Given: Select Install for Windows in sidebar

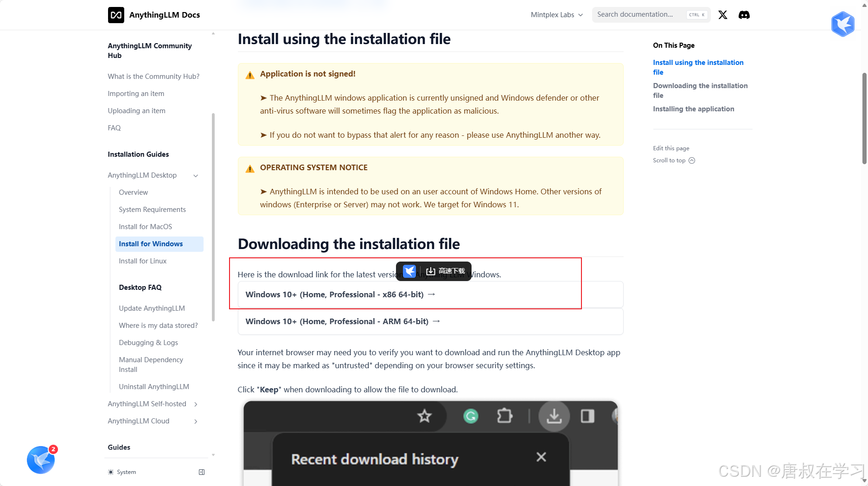Looking at the screenshot, I should click(x=160, y=244).
